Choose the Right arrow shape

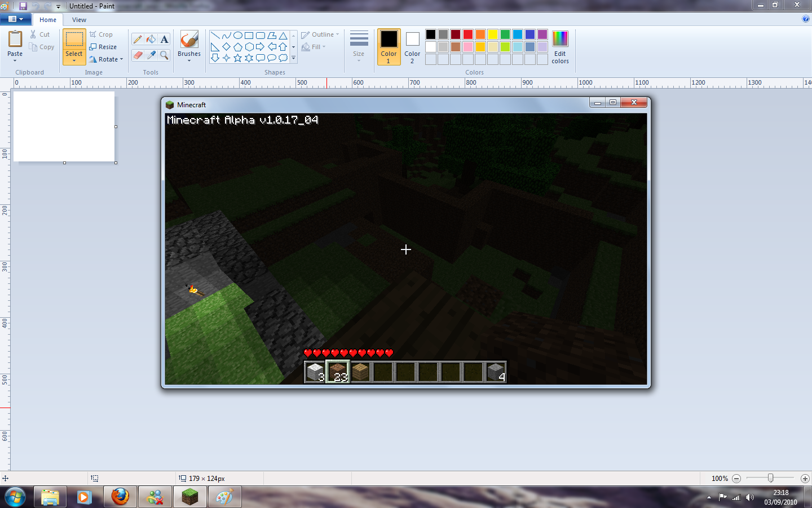(260, 47)
